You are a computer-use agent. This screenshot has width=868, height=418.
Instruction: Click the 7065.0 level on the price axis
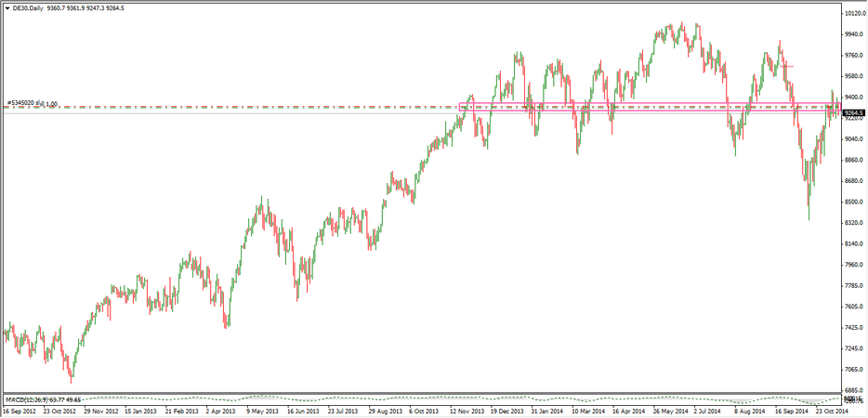click(x=854, y=370)
